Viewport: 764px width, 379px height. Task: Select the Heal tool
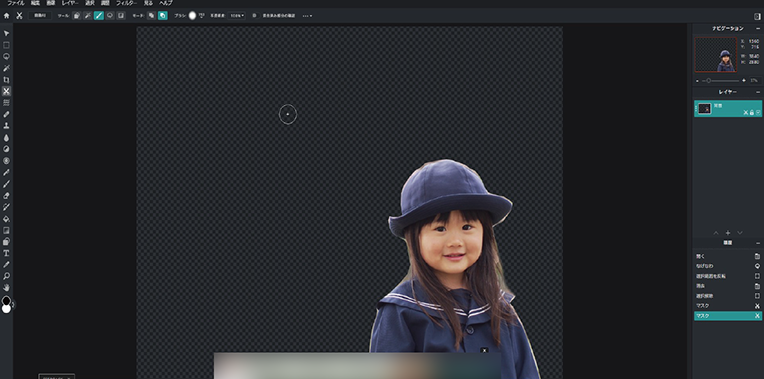(x=6, y=114)
